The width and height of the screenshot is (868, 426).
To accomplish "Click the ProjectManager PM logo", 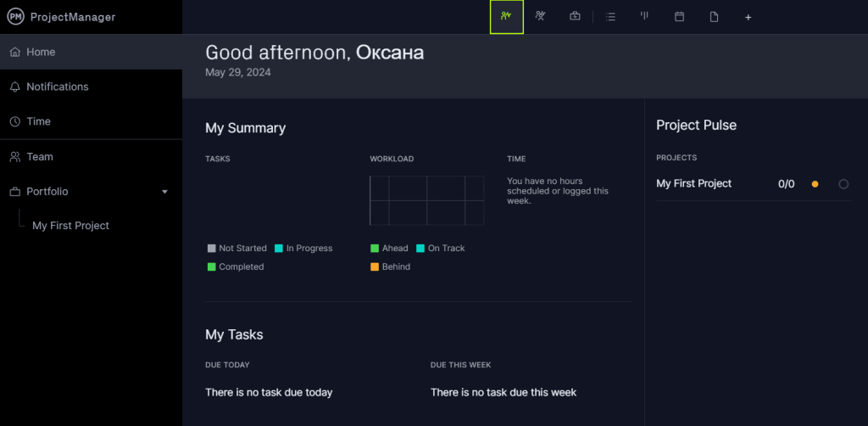I will point(16,17).
